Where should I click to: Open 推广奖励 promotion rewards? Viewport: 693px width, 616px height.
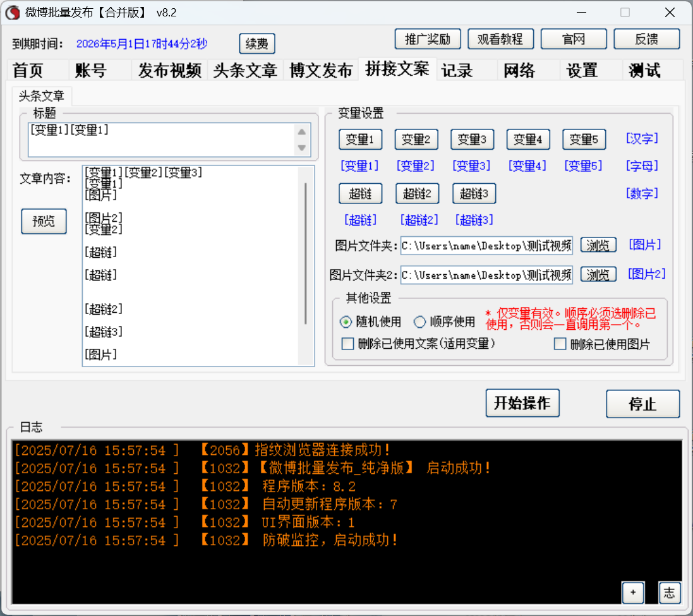[x=428, y=39]
